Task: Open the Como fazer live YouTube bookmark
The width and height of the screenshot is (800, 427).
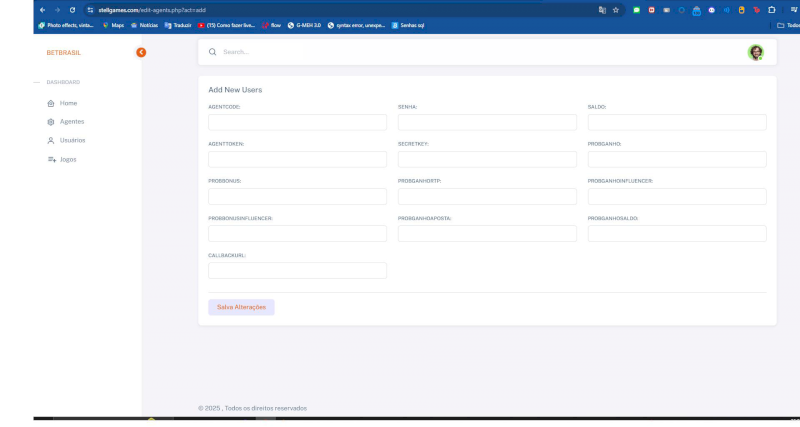Action: click(227, 25)
